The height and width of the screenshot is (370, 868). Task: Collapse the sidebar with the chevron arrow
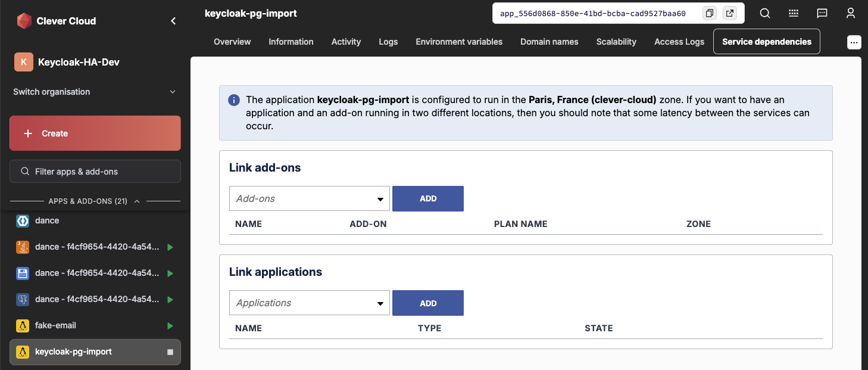pos(173,21)
